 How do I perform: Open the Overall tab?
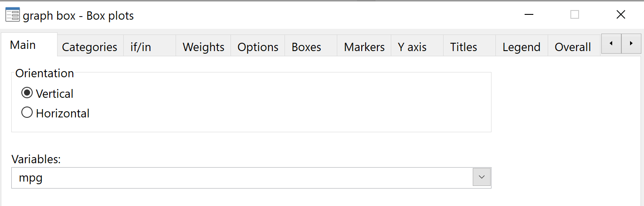click(x=574, y=47)
